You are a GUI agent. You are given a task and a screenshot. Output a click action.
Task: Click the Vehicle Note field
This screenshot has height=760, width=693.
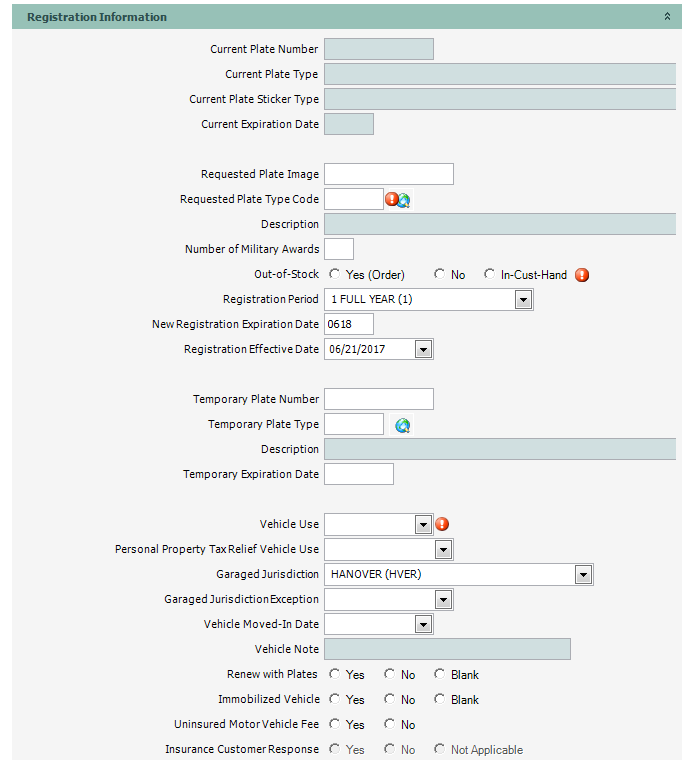pyautogui.click(x=447, y=649)
